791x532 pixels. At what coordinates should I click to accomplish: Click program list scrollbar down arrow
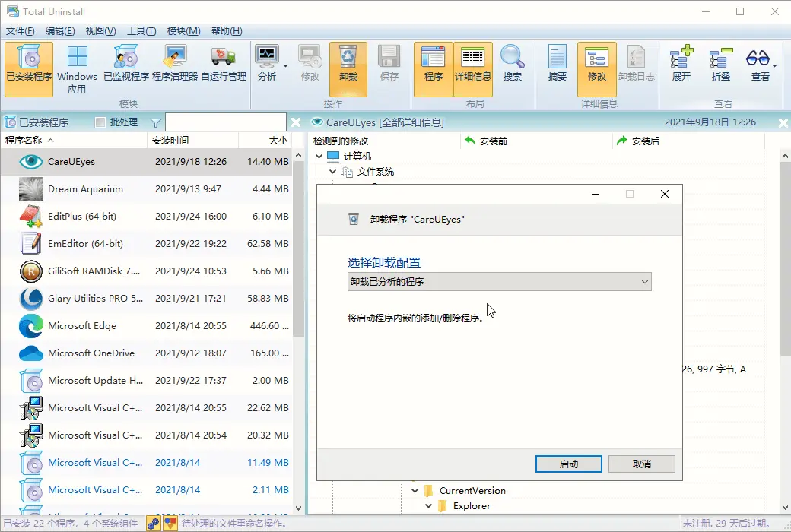click(298, 508)
